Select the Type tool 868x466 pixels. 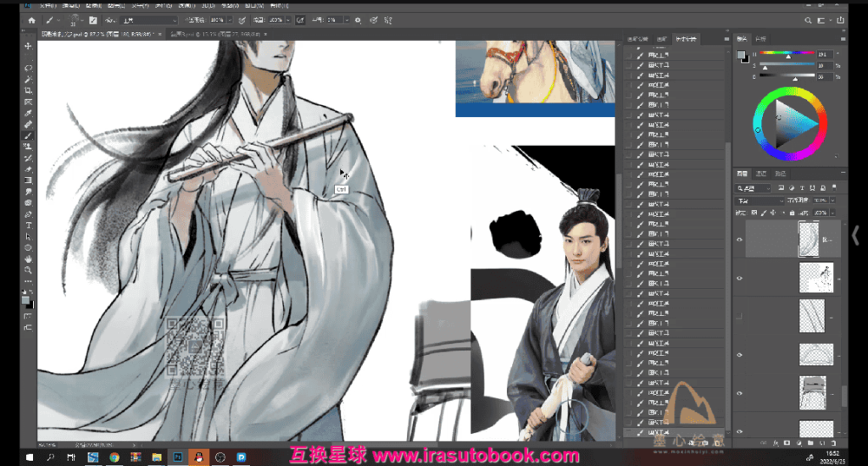point(28,225)
